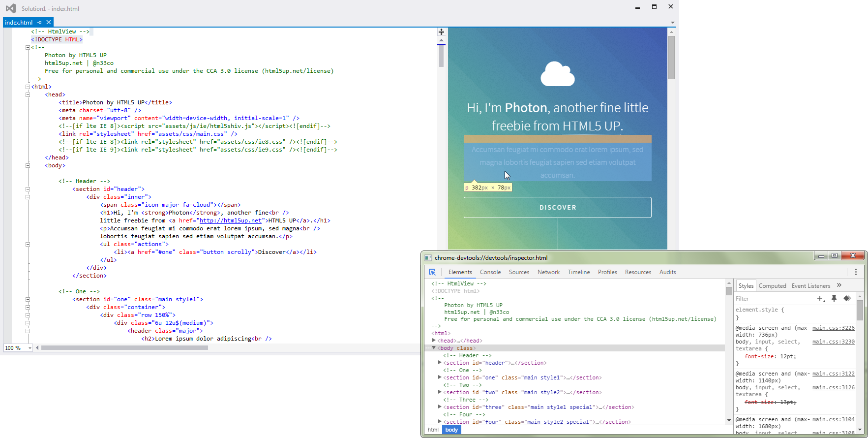Pin the index.html tab
This screenshot has width=868, height=438.
(x=40, y=22)
